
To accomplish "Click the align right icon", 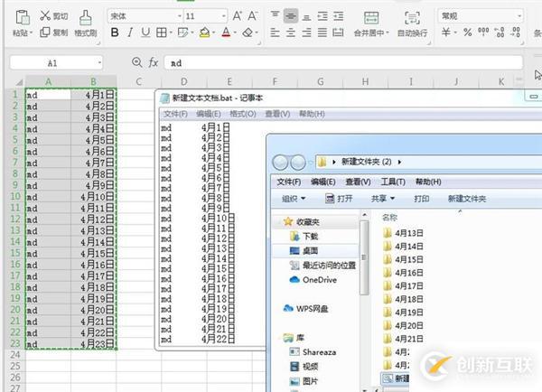I will 306,33.
